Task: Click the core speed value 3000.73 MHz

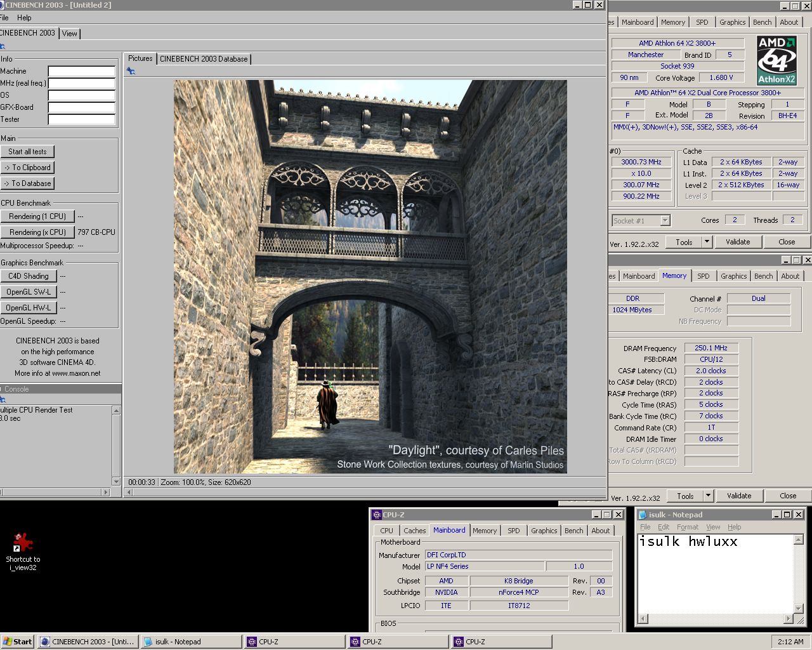Action: pos(641,162)
